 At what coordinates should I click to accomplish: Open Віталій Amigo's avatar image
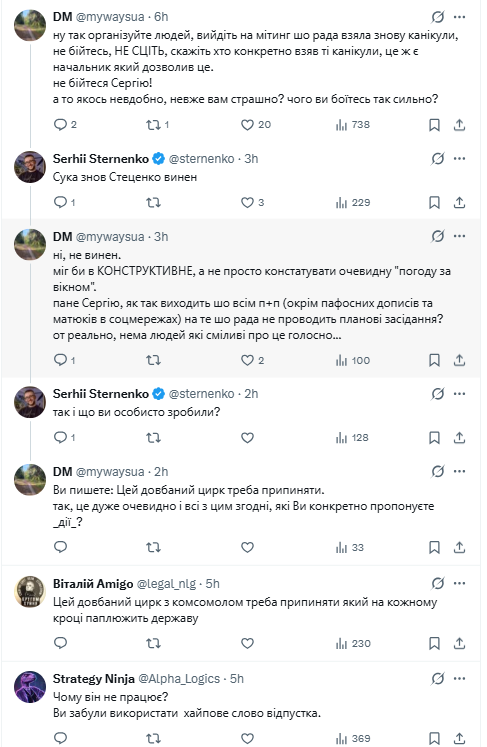(x=30, y=592)
